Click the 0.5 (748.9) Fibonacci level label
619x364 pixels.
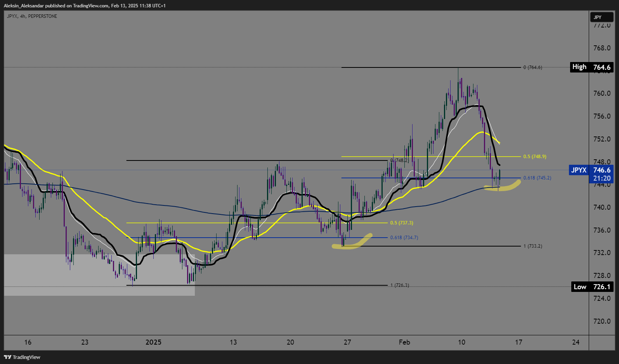(535, 157)
